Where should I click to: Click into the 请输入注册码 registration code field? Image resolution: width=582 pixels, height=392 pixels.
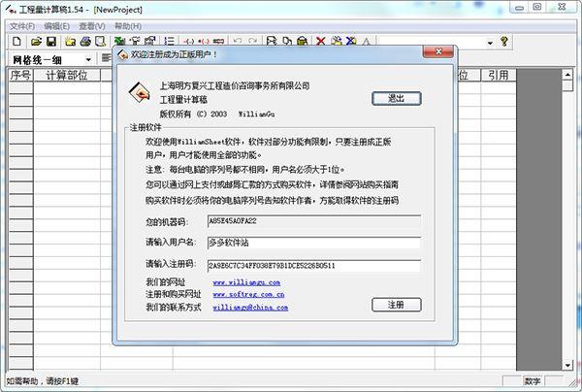[x=314, y=266]
